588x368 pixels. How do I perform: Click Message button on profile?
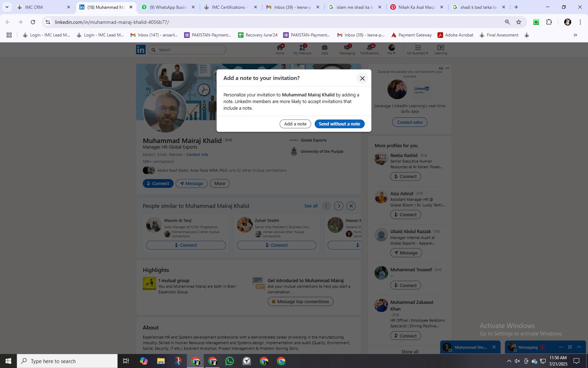click(191, 183)
